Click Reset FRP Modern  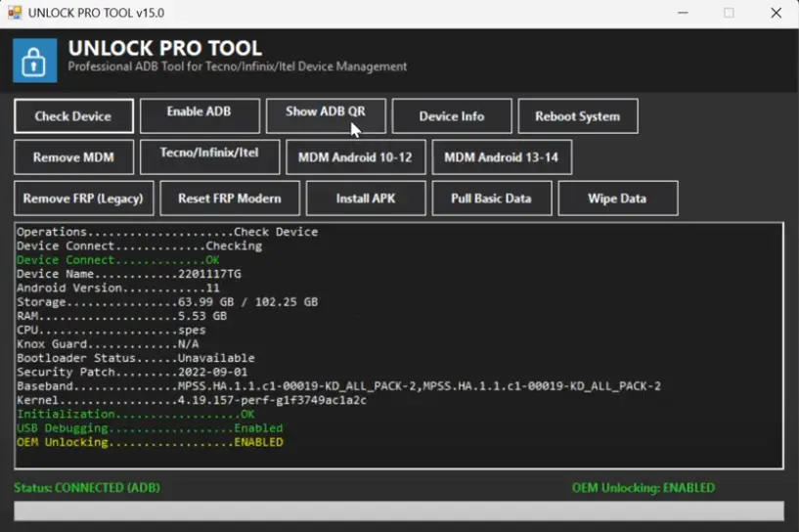point(230,199)
